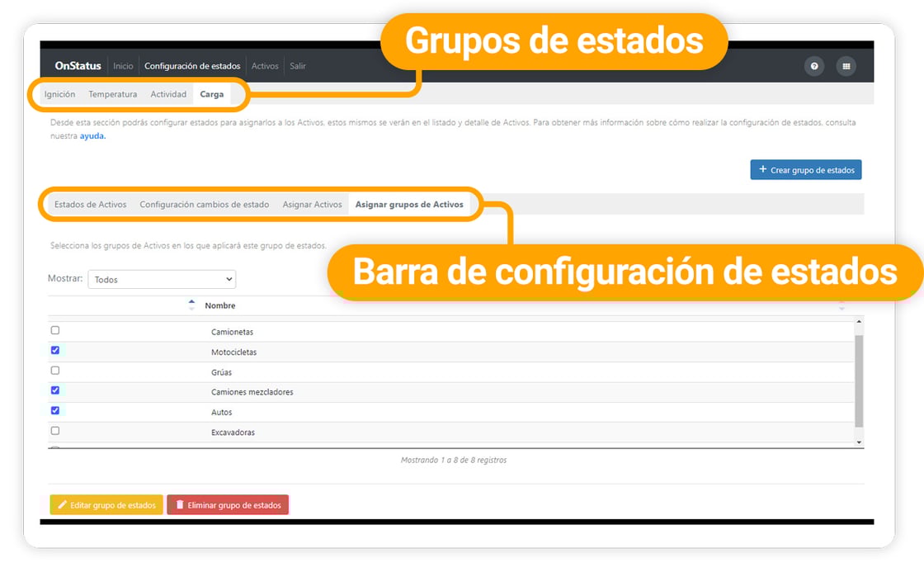Image resolution: width=924 pixels, height=577 pixels.
Task: Click the table vertical scrollbar thumb
Action: point(859,381)
